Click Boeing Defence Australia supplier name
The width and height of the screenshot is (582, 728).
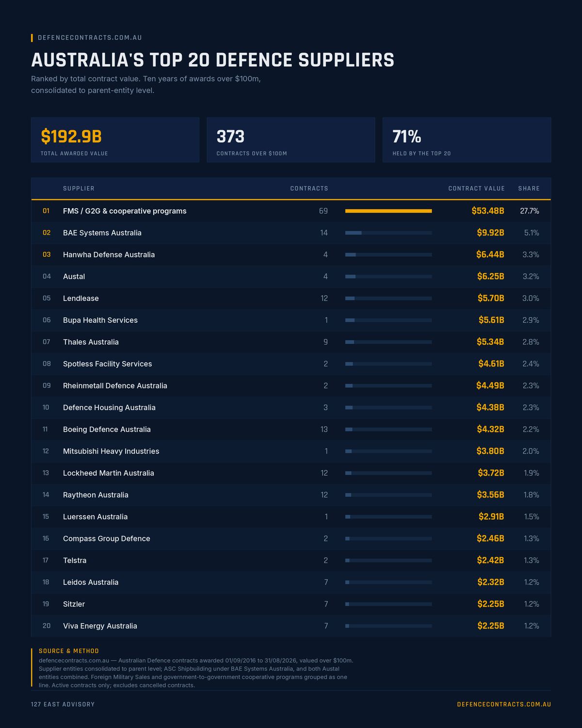(107, 430)
